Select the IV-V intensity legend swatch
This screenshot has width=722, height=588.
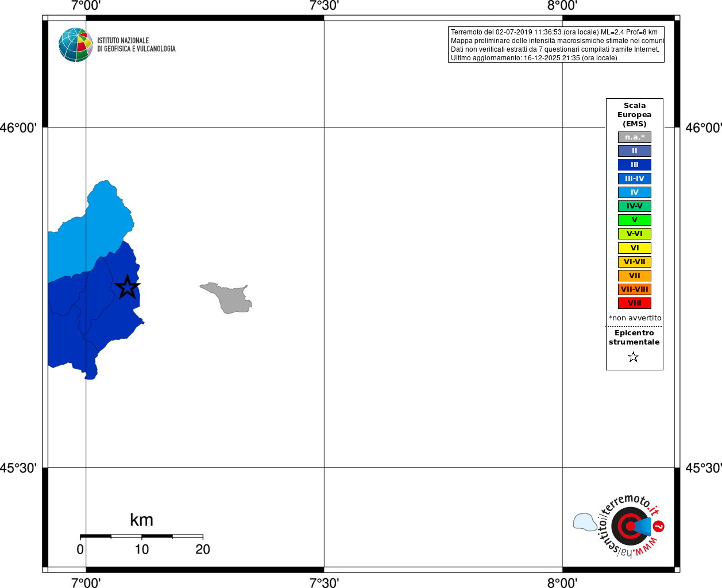[635, 206]
